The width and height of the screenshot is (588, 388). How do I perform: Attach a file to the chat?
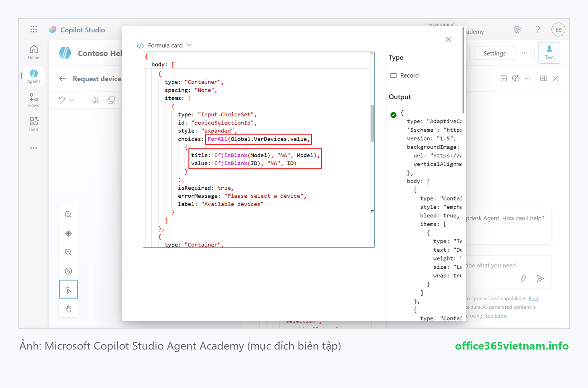[523, 279]
